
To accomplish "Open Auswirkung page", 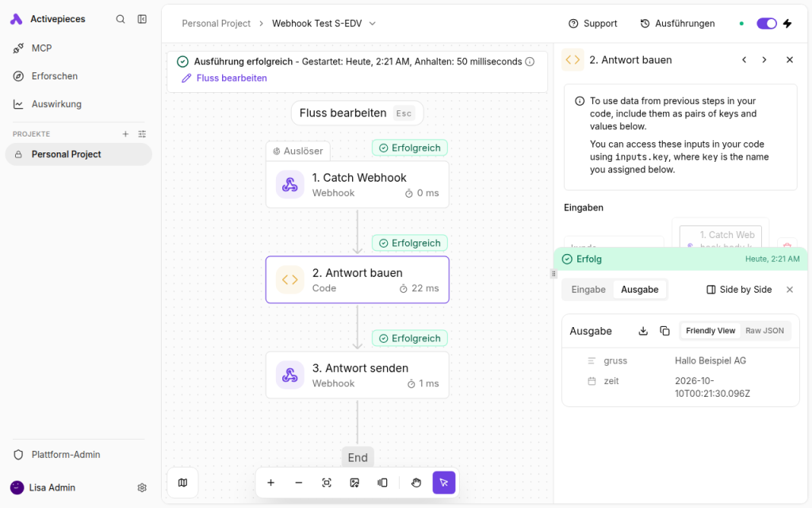I will pyautogui.click(x=79, y=104).
